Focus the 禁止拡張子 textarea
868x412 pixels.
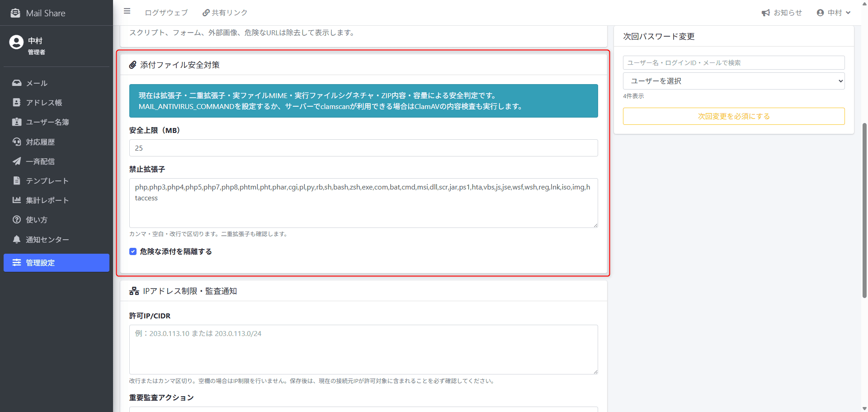point(363,203)
